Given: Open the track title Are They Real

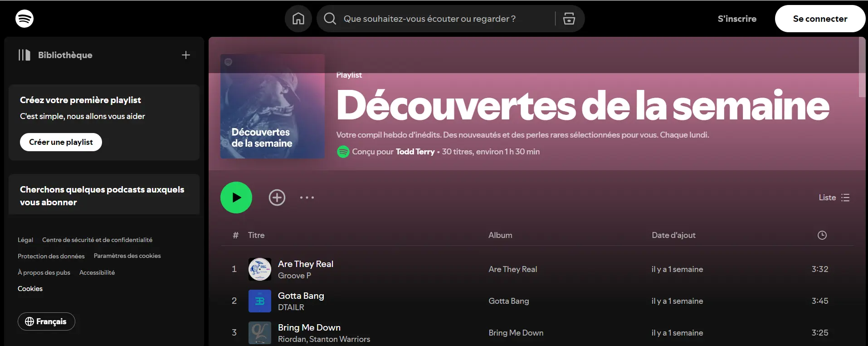Looking at the screenshot, I should 306,264.
